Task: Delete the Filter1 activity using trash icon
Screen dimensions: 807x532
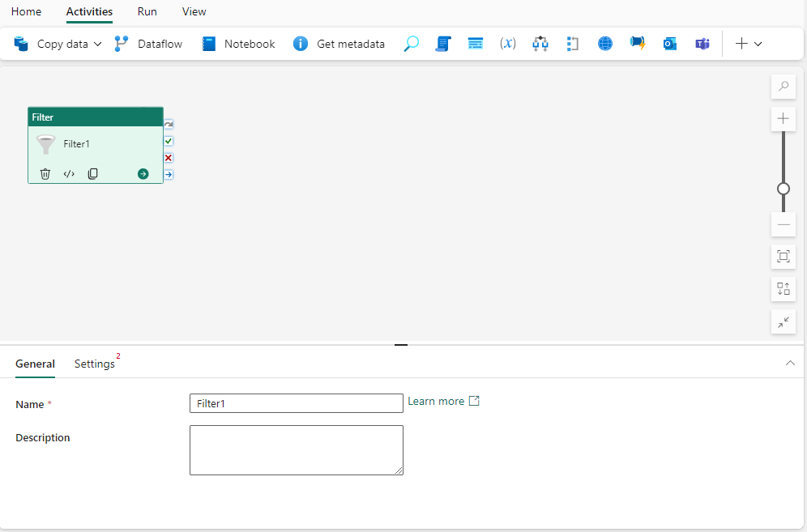Action: click(x=45, y=173)
